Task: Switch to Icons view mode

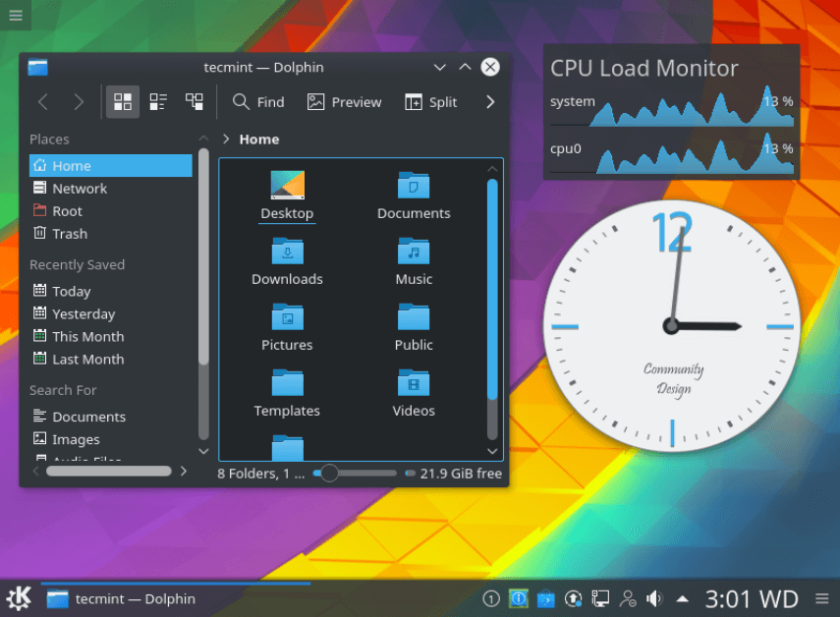Action: (123, 102)
